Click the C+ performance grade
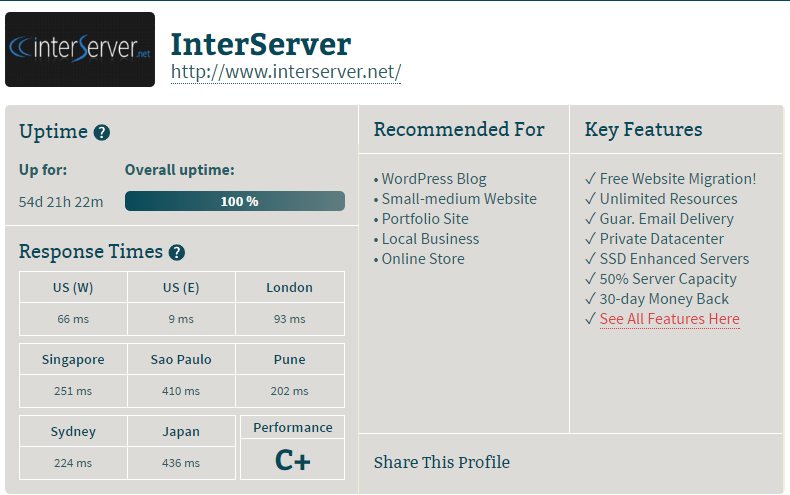This screenshot has height=495, width=790. [293, 460]
